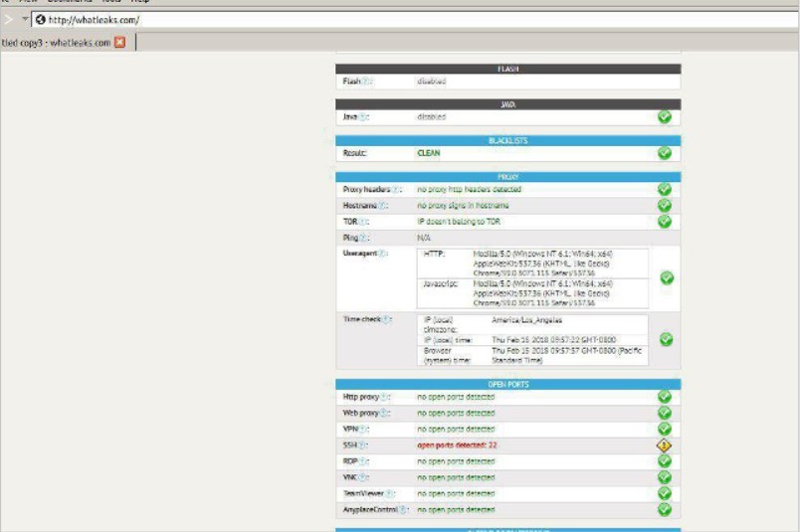Click the help icon beside TOR
This screenshot has width=800, height=532.
364,222
